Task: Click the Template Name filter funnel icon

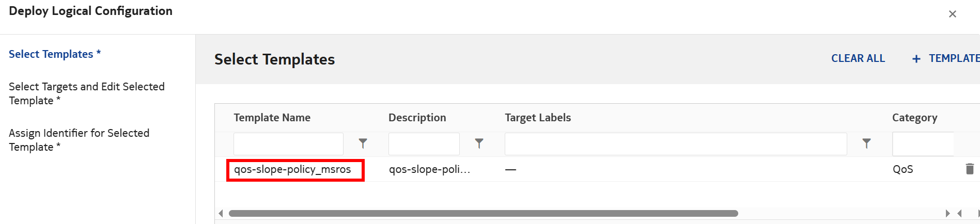Action: tap(363, 143)
